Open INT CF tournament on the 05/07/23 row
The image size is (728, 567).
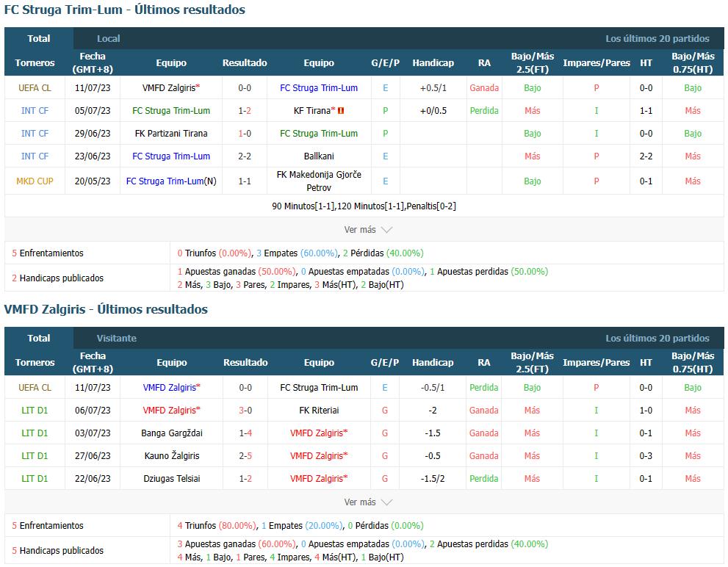tap(35, 110)
